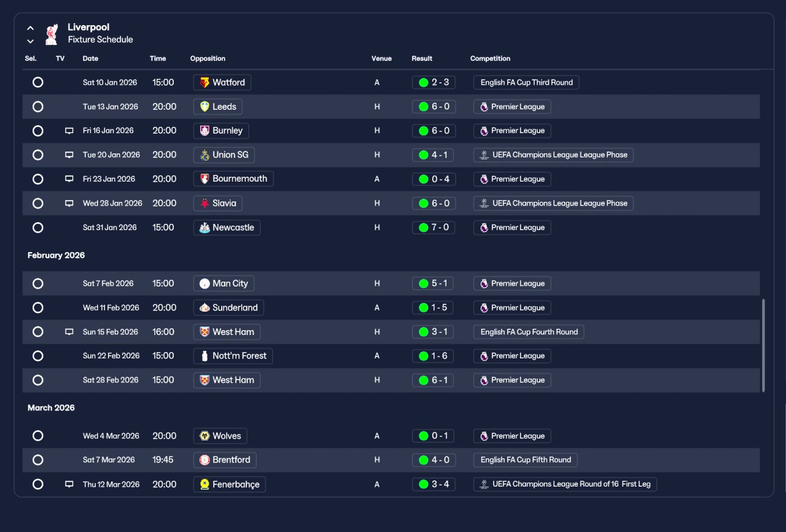Click the Slavia club badge

tap(204, 203)
